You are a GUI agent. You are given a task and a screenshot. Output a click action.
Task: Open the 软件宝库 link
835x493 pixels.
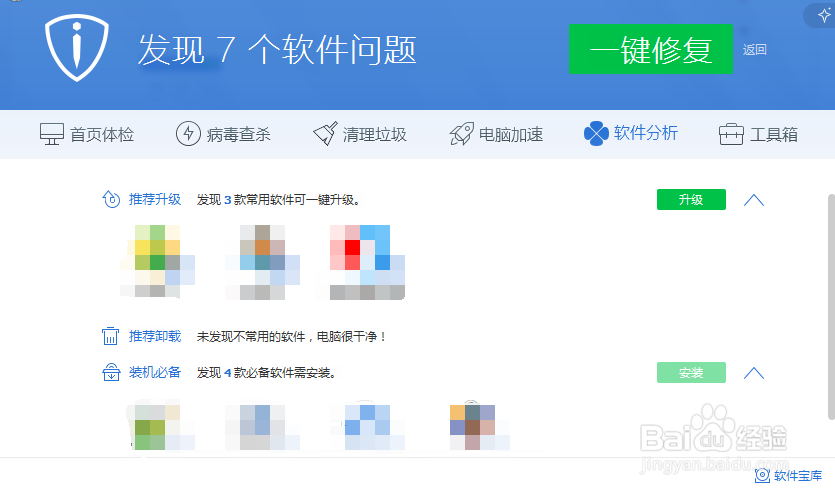pos(789,475)
